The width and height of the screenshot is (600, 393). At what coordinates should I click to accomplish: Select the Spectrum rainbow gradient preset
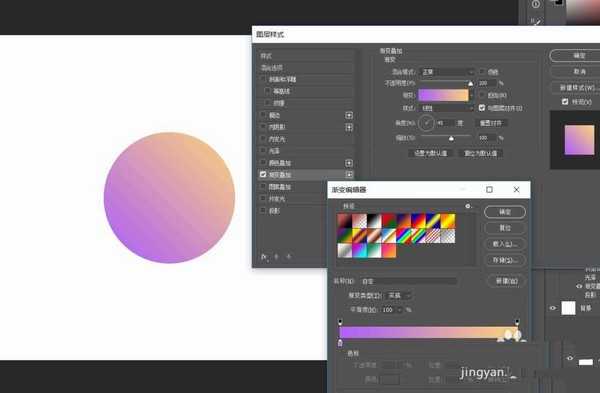(x=404, y=236)
